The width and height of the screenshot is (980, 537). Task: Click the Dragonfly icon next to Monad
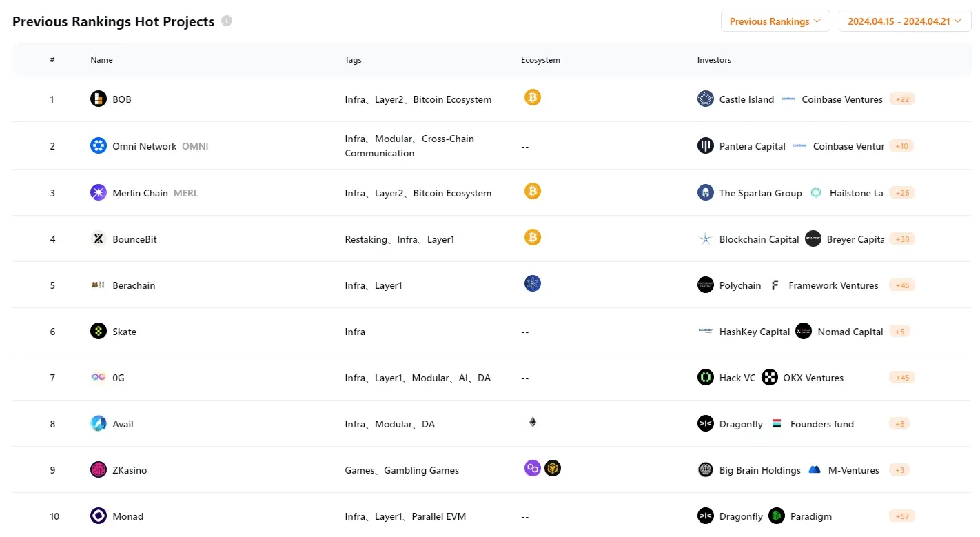[x=705, y=515]
